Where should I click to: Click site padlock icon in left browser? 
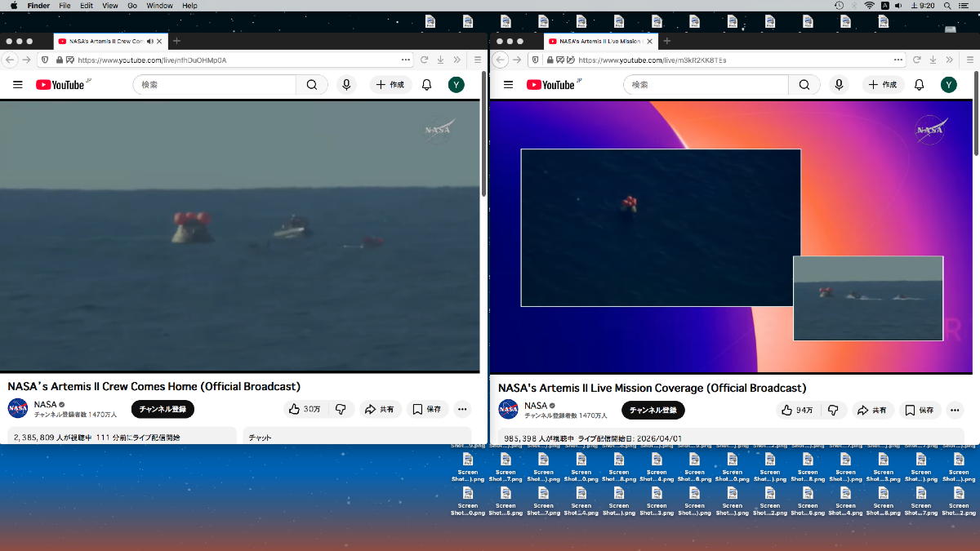tap(60, 60)
